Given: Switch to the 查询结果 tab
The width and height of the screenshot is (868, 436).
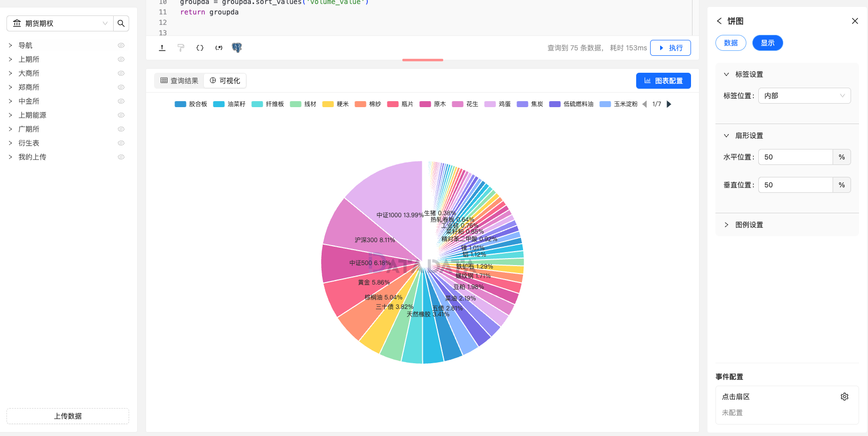Looking at the screenshot, I should coord(179,81).
